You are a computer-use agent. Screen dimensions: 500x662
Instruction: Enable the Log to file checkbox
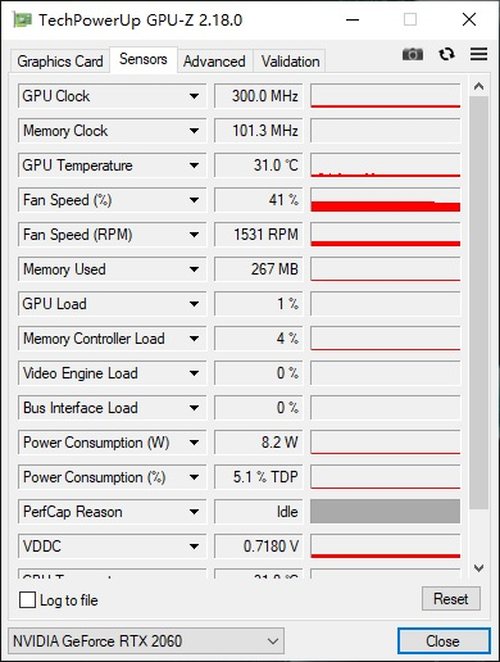coord(27,600)
